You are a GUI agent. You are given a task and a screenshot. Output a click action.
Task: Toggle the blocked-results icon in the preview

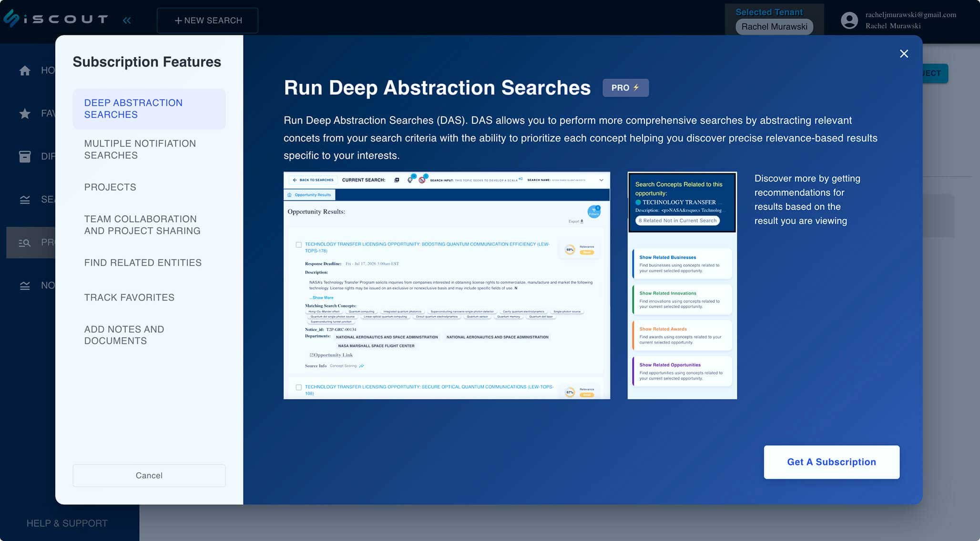(422, 180)
